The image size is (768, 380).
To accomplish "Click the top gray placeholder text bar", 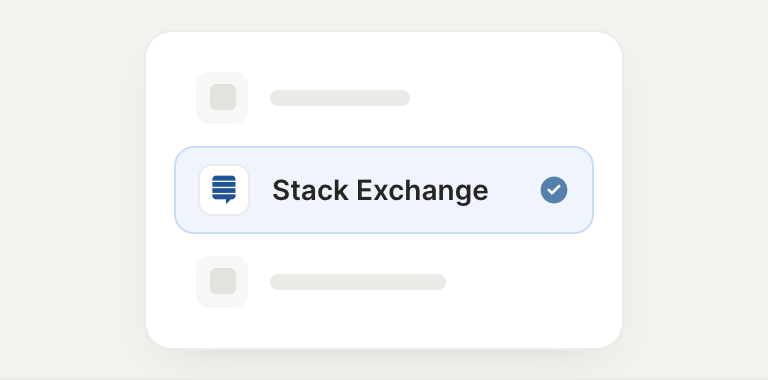I will coord(340,98).
